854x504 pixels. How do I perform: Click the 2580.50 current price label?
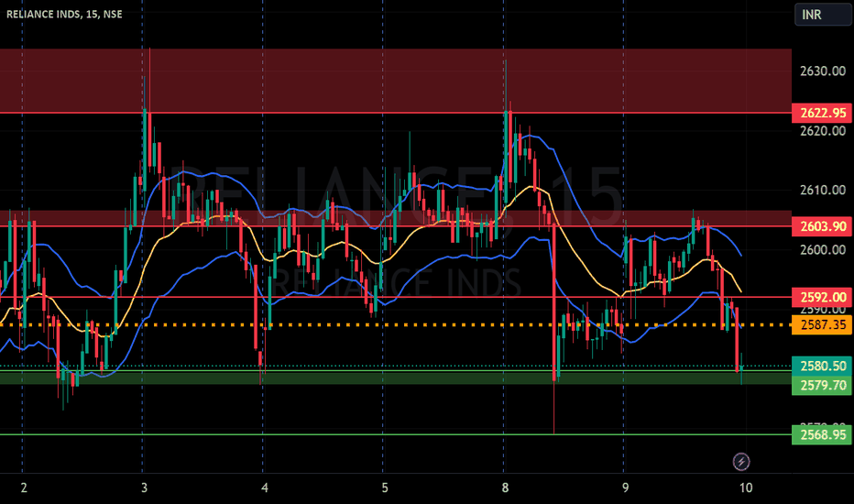(822, 367)
